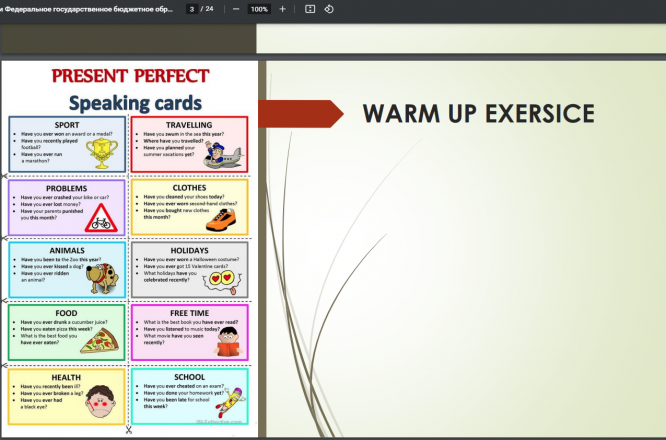Click 'Have you ever kissed a dog?' line
The height and width of the screenshot is (440, 666).
click(52, 266)
